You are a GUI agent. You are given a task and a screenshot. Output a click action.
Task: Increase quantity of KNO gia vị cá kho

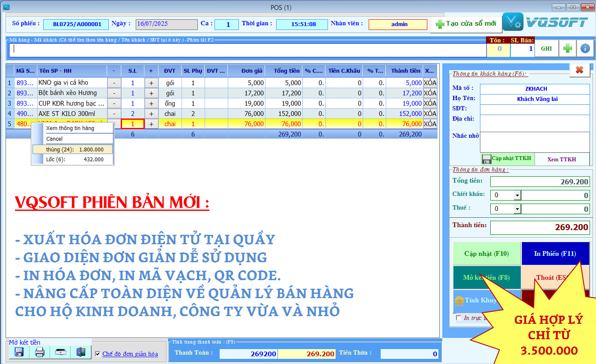[x=151, y=83]
